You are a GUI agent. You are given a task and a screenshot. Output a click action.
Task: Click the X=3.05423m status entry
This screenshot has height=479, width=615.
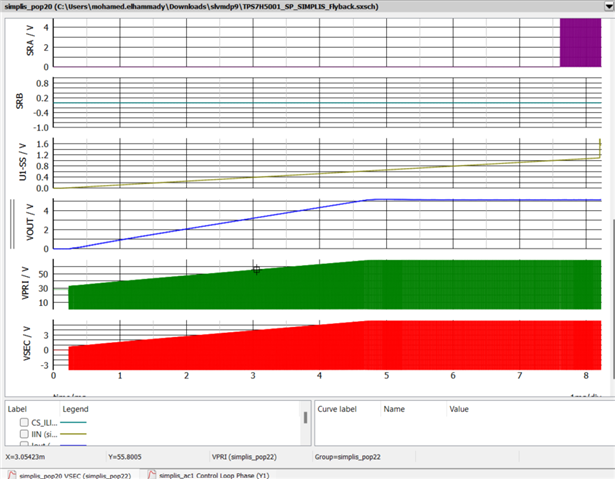point(23,457)
